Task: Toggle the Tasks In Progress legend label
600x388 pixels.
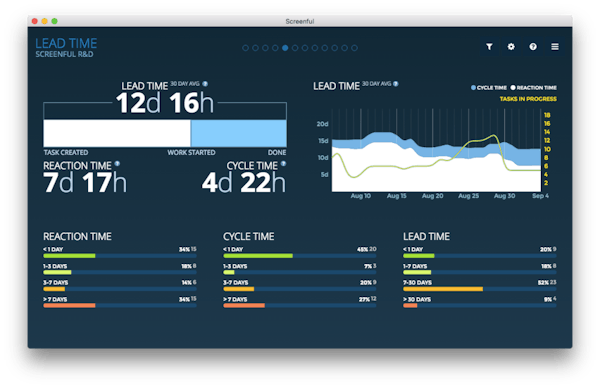Action: (528, 99)
